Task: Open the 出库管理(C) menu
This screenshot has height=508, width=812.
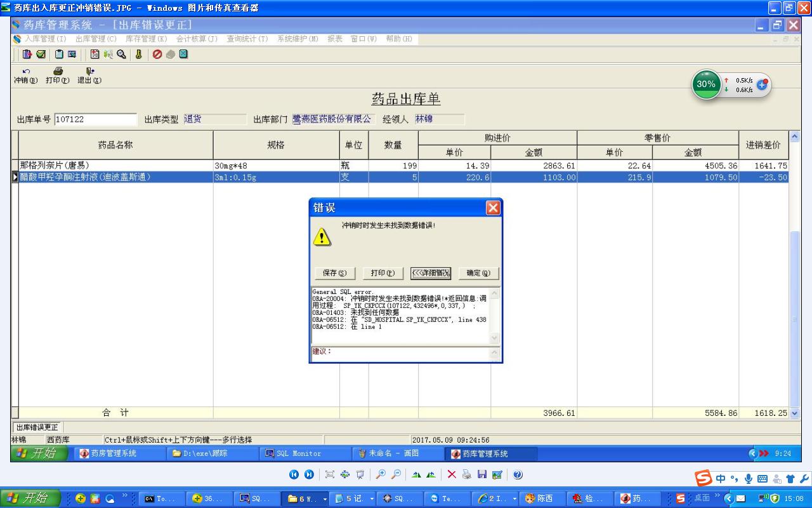Action: click(x=96, y=39)
